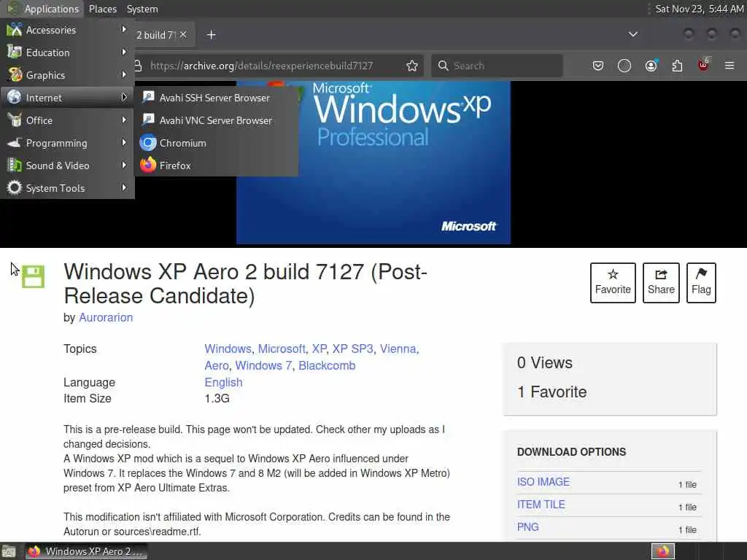747x560 pixels.
Task: Open the Places menu
Action: coord(102,9)
